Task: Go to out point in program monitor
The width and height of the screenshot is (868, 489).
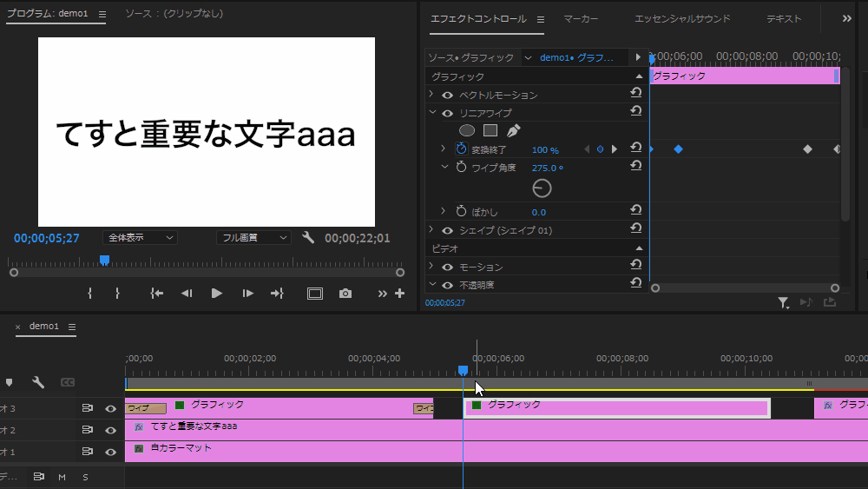Action: 277,294
